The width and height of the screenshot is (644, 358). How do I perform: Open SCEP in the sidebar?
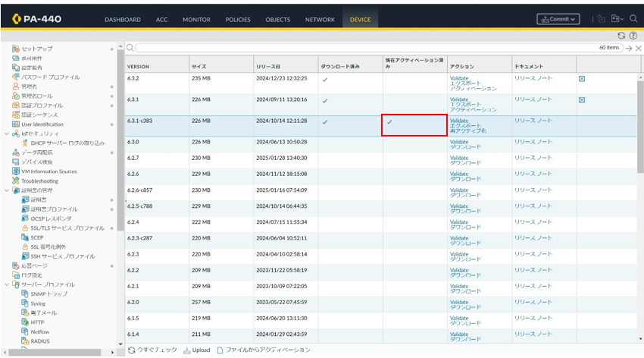point(36,237)
